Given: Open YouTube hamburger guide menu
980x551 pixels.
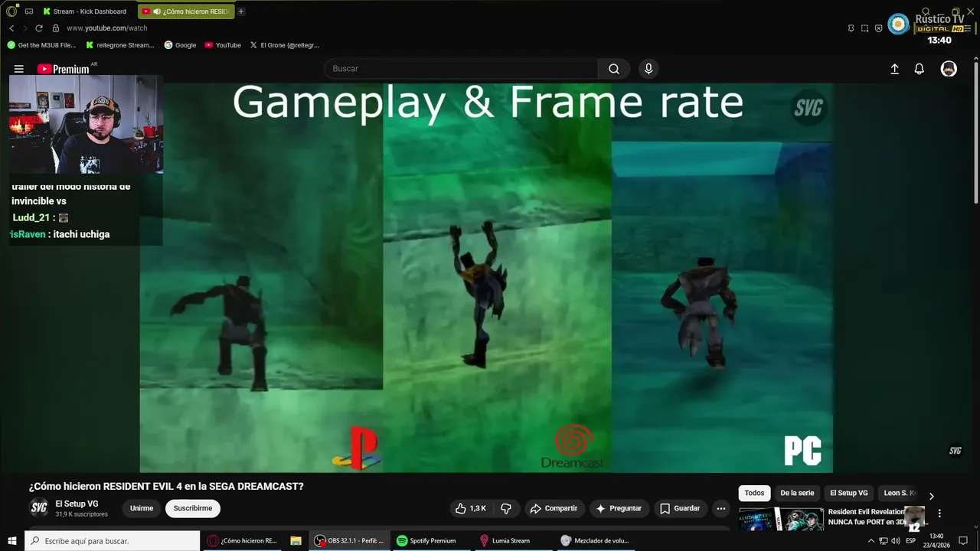Looking at the screenshot, I should tap(19, 69).
